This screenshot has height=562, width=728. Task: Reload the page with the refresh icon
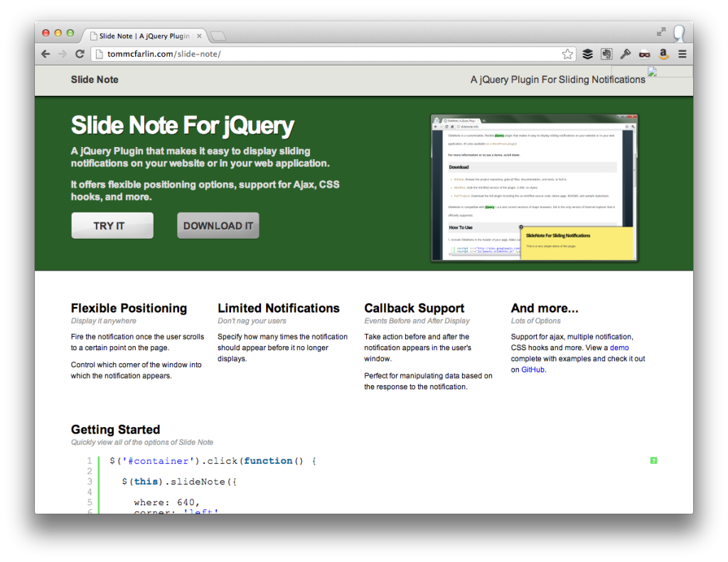pos(80,54)
